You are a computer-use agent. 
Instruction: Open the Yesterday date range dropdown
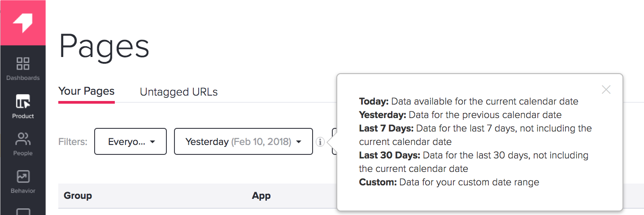244,141
